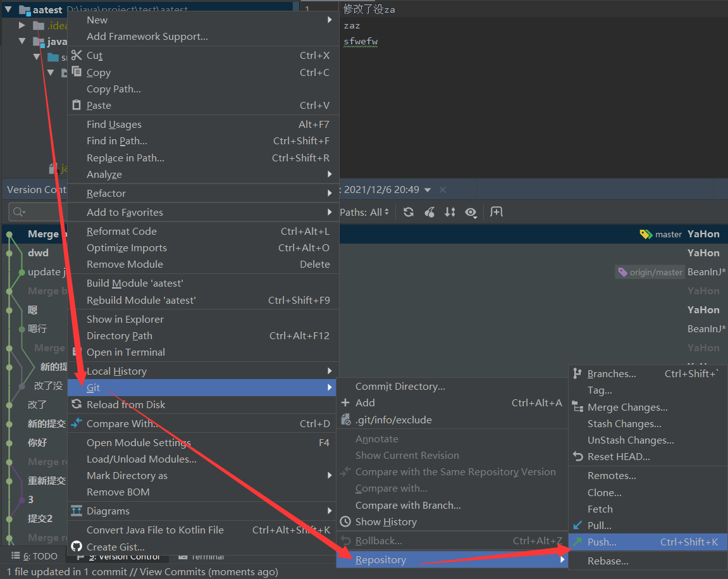The height and width of the screenshot is (579, 728).
Task: Collapse the java folder arrow
Action: (22, 41)
